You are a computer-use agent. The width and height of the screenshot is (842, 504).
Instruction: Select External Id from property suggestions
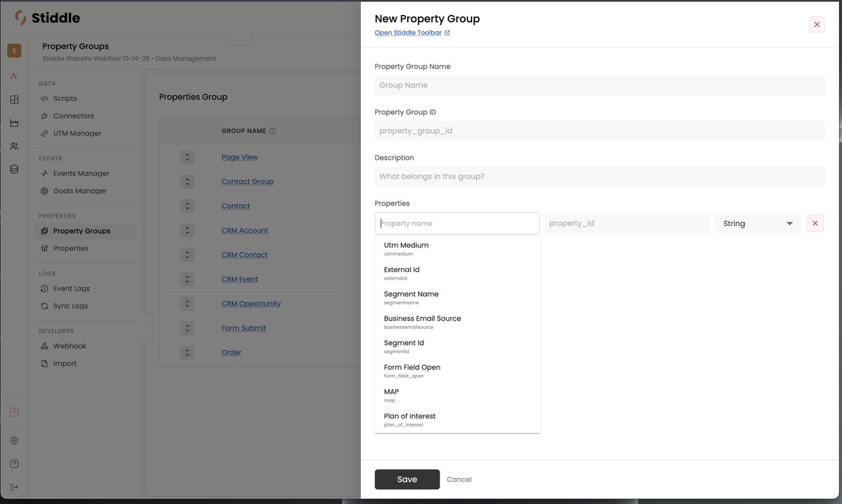pos(457,273)
